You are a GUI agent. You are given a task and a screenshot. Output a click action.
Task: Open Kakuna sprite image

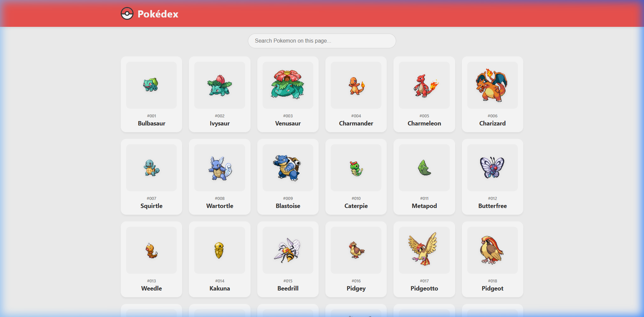[220, 250]
